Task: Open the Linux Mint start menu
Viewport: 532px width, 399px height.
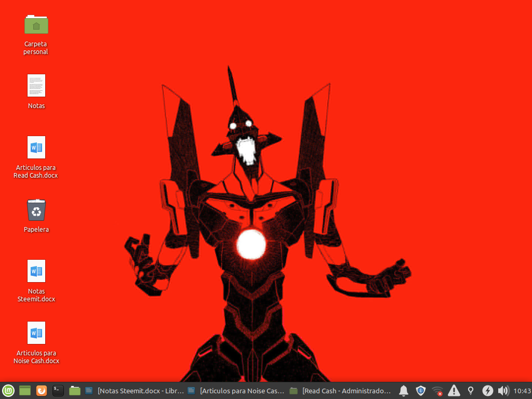Action: [8, 391]
